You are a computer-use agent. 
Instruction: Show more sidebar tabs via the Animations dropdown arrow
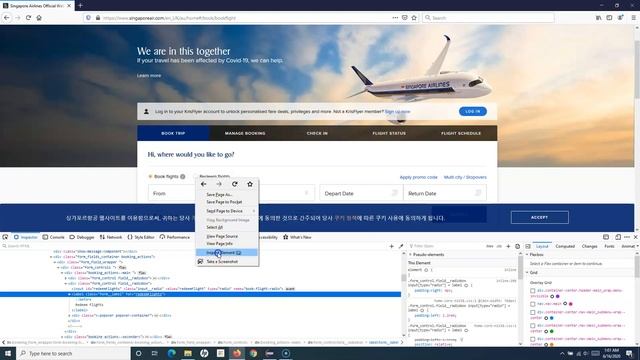click(x=638, y=246)
